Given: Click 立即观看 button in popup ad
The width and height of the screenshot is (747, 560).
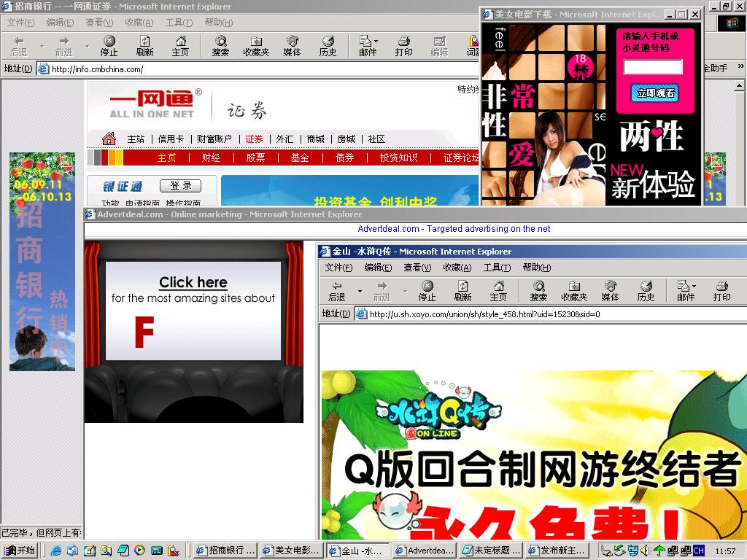Looking at the screenshot, I should tap(656, 93).
